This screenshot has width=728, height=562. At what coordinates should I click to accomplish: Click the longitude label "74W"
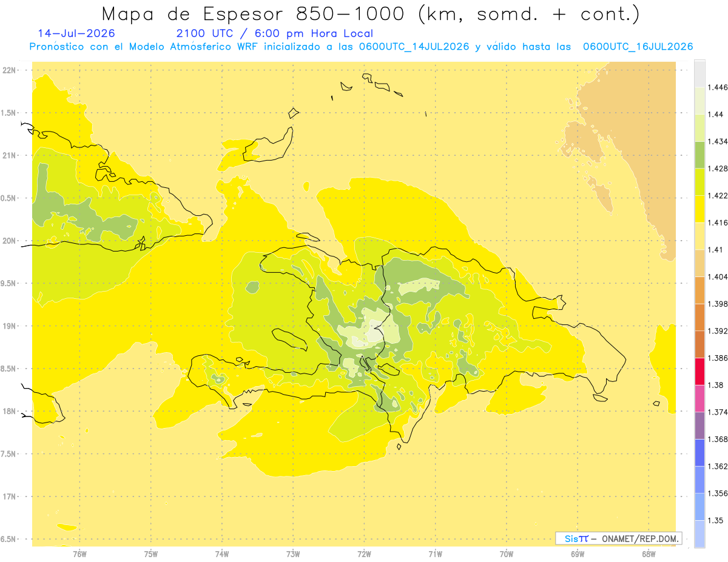point(222,555)
